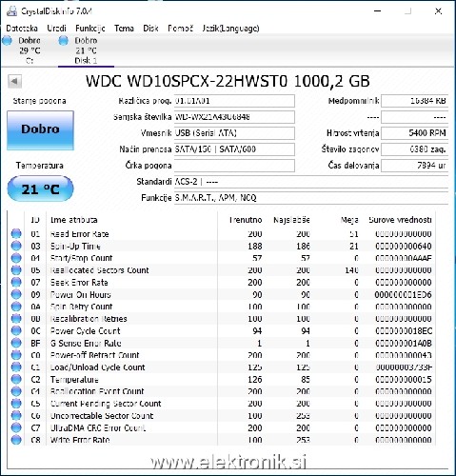
Task: Select the Power On Hours attribute name
Action: point(81,294)
